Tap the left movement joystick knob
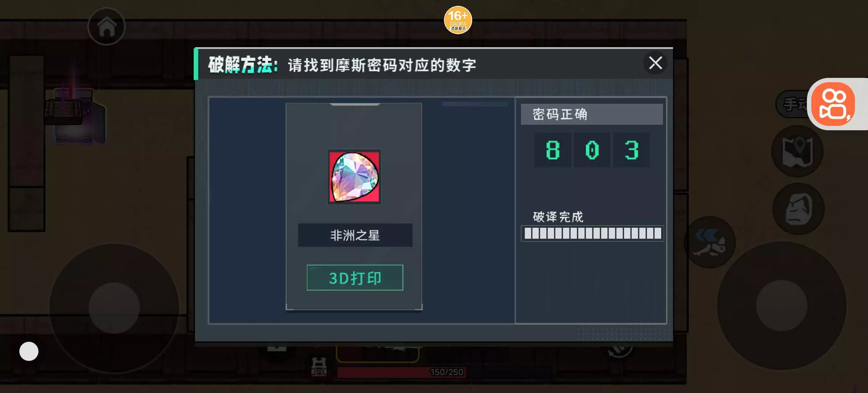This screenshot has width=868, height=393. click(x=114, y=308)
